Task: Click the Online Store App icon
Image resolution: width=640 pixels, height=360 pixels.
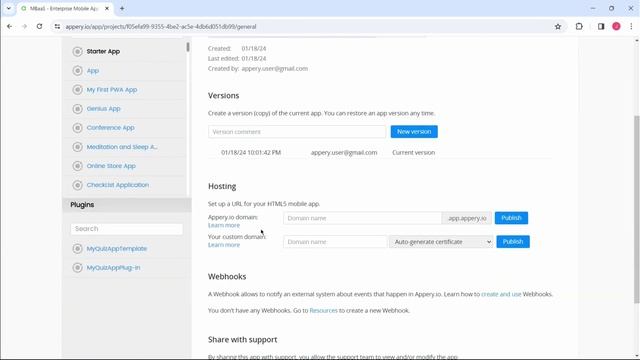Action: pyautogui.click(x=77, y=166)
